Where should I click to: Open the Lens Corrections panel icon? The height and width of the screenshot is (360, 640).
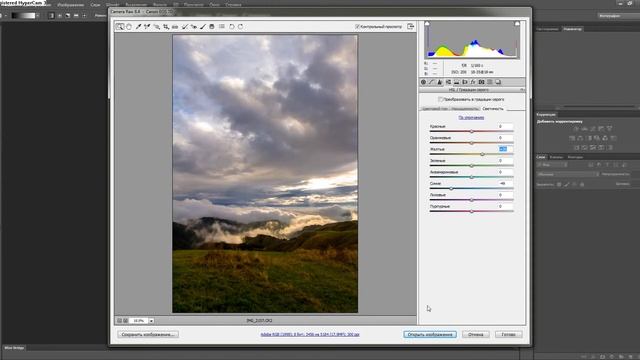(x=464, y=82)
